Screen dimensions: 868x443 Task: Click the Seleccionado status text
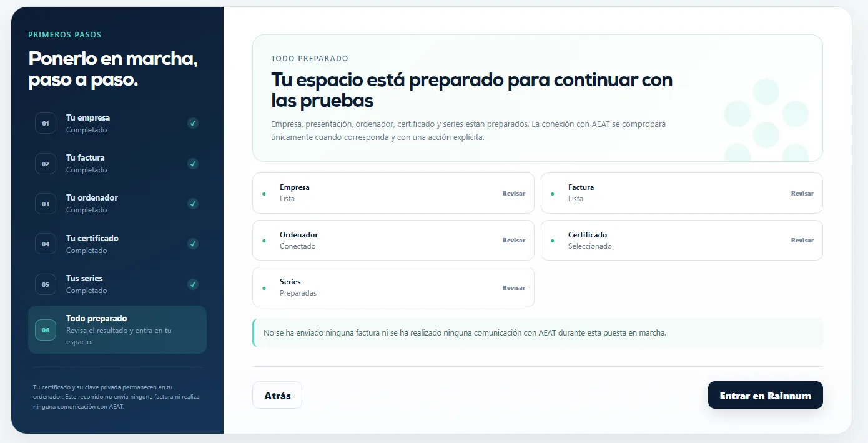point(590,246)
